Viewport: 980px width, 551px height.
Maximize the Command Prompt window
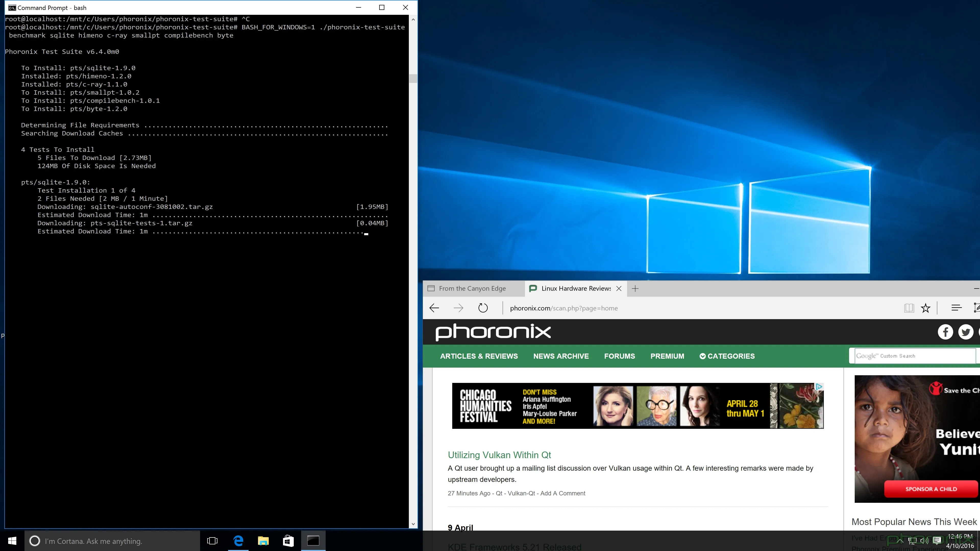(x=382, y=8)
